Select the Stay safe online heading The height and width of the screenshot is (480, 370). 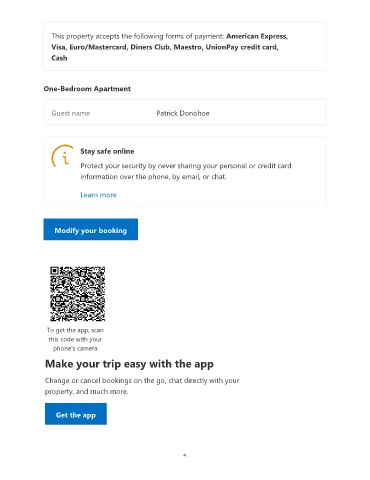coord(107,151)
